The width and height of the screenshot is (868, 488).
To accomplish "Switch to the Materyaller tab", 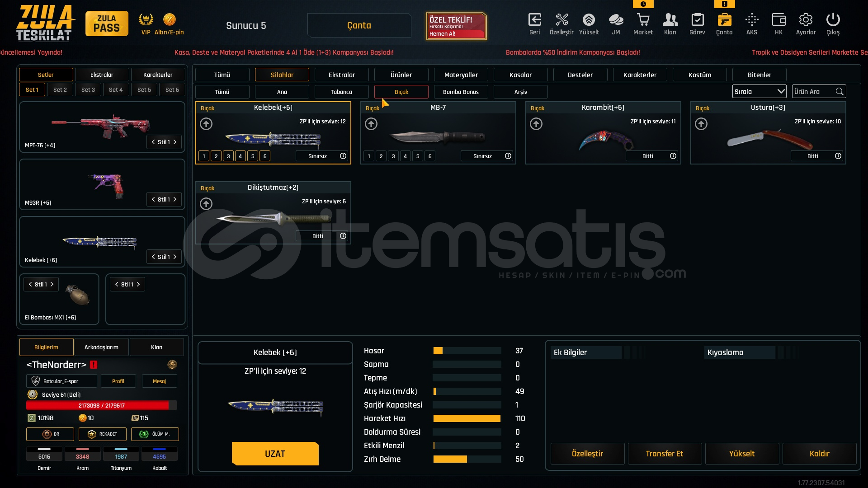I will 461,75.
